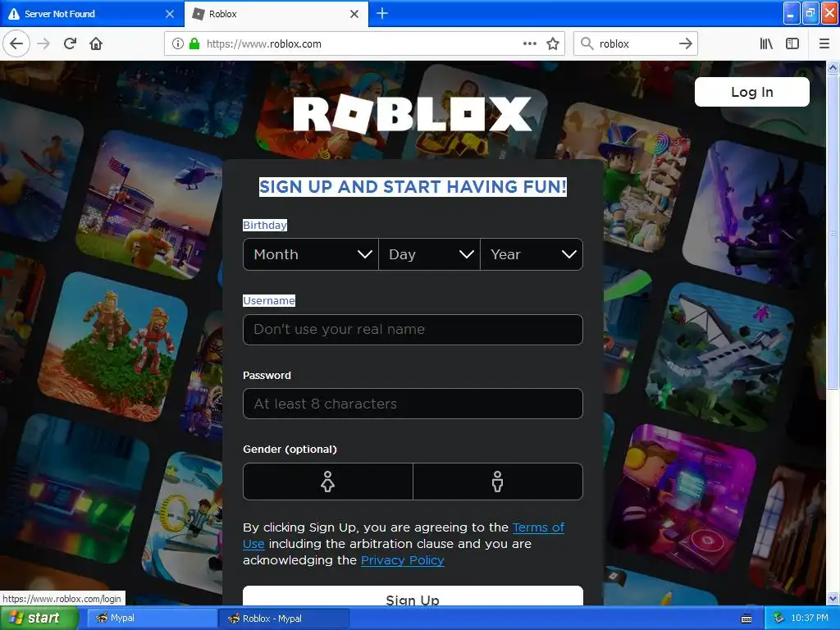The height and width of the screenshot is (630, 840).
Task: Toggle the sidebar view icon
Action: pos(792,43)
